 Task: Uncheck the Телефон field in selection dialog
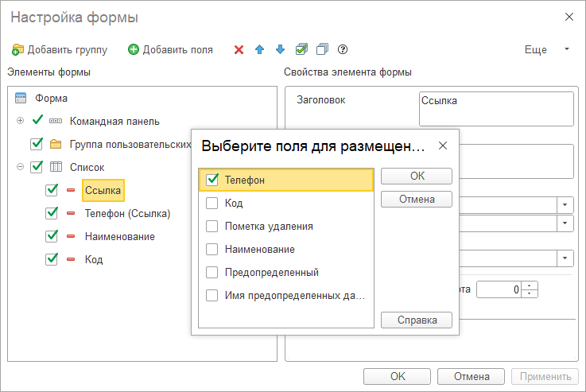[x=212, y=180]
